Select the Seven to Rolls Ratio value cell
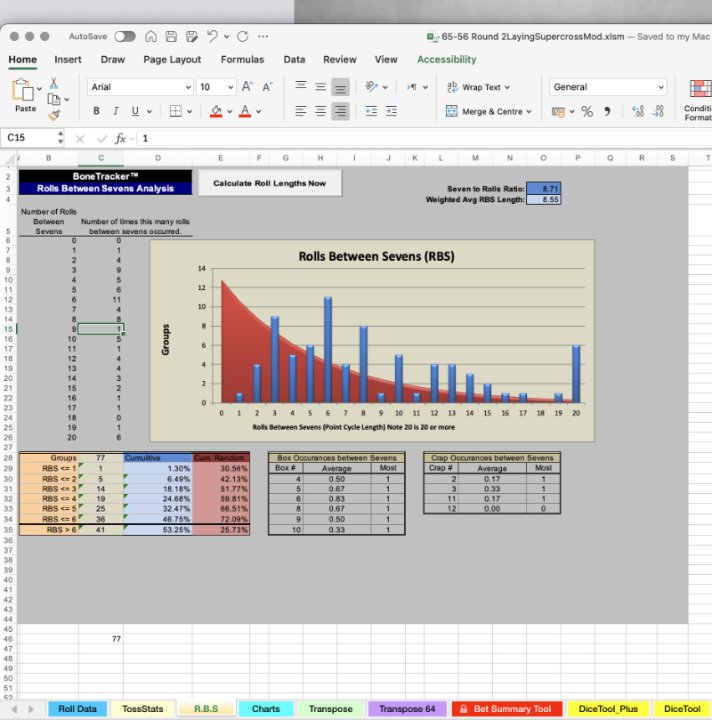This screenshot has width=712, height=720. (544, 188)
